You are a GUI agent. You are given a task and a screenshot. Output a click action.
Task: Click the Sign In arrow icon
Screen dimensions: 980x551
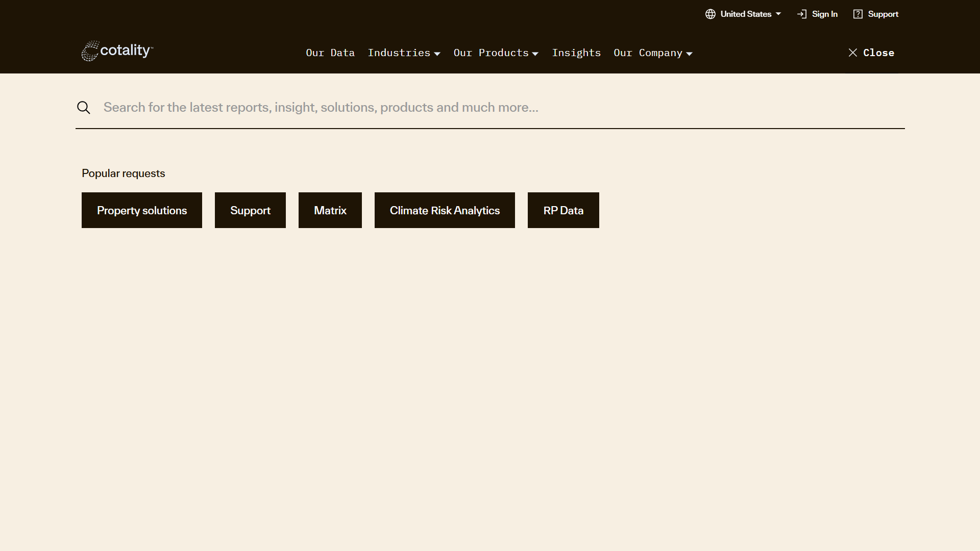(x=801, y=14)
